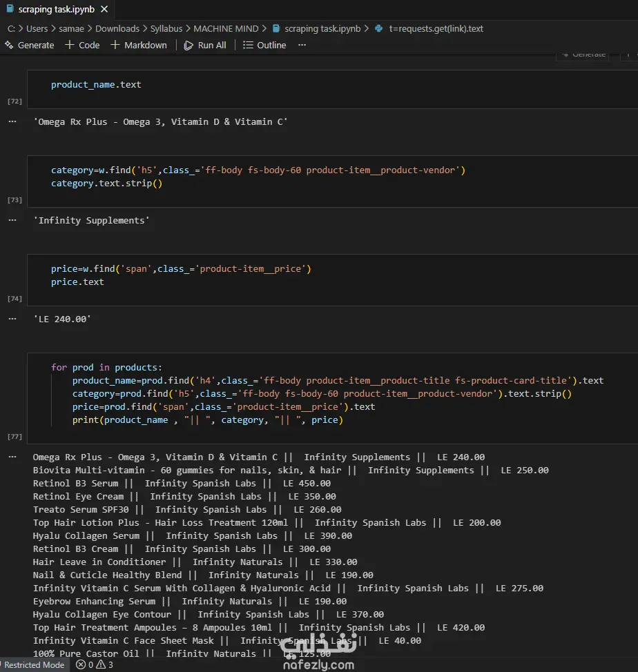This screenshot has width=638, height=672.
Task: Click the plus icon beside Code
Action: pyautogui.click(x=70, y=45)
